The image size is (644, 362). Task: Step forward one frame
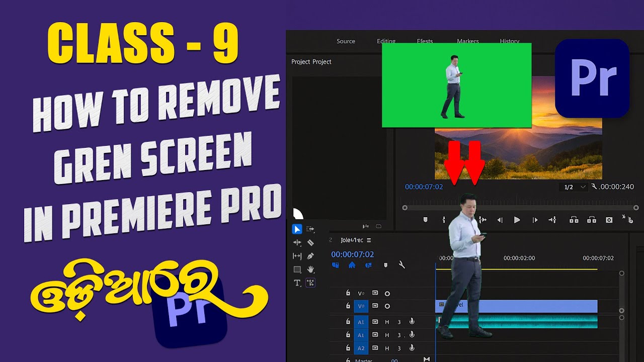click(x=535, y=220)
